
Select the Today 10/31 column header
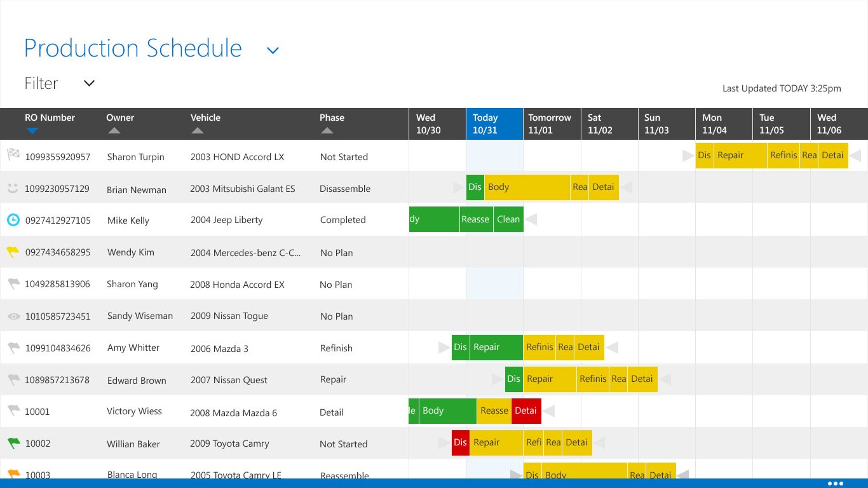[494, 123]
